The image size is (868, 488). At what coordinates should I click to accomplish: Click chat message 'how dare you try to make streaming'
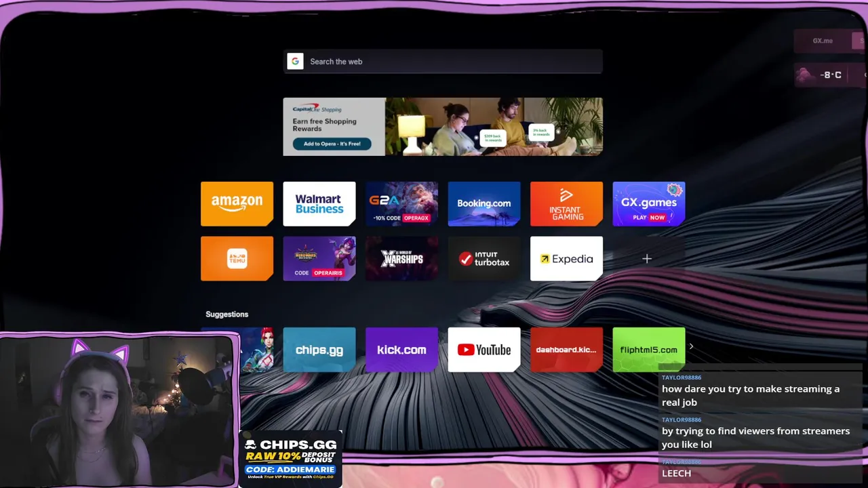click(x=751, y=395)
